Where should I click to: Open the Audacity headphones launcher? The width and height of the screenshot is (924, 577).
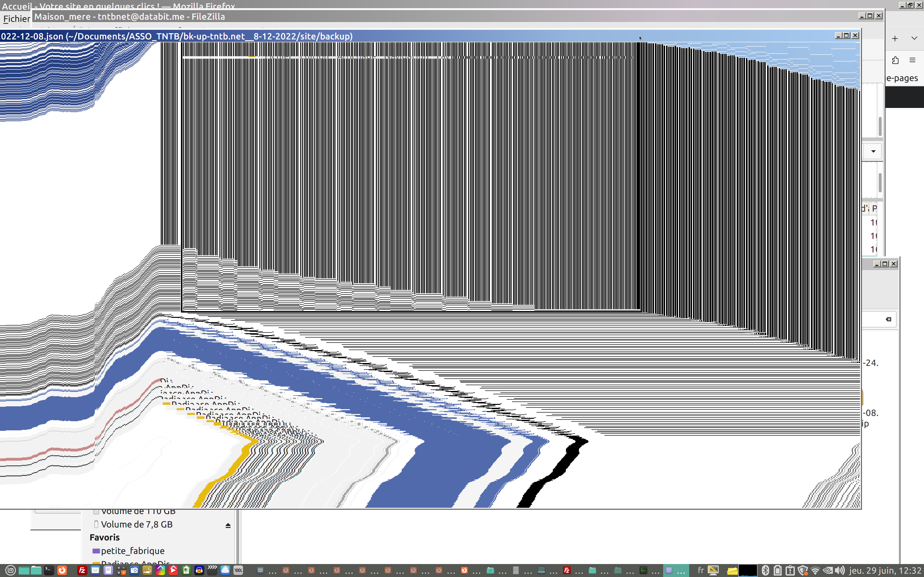tap(199, 570)
